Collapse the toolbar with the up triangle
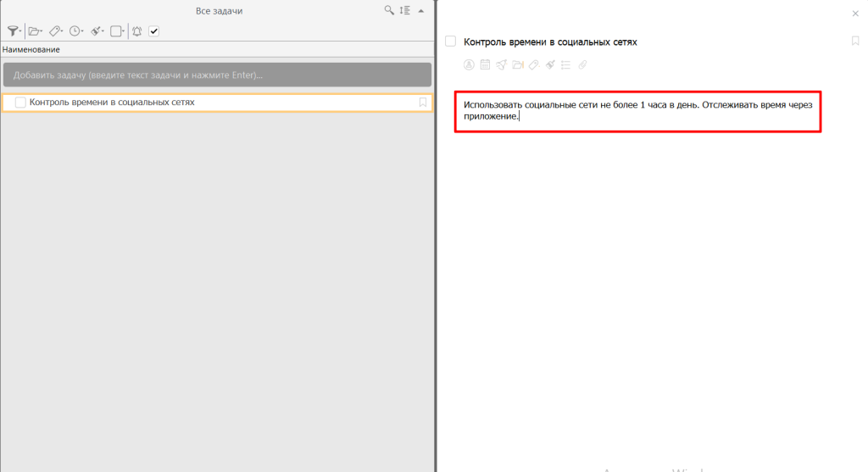Image resolution: width=868 pixels, height=472 pixels. [421, 10]
